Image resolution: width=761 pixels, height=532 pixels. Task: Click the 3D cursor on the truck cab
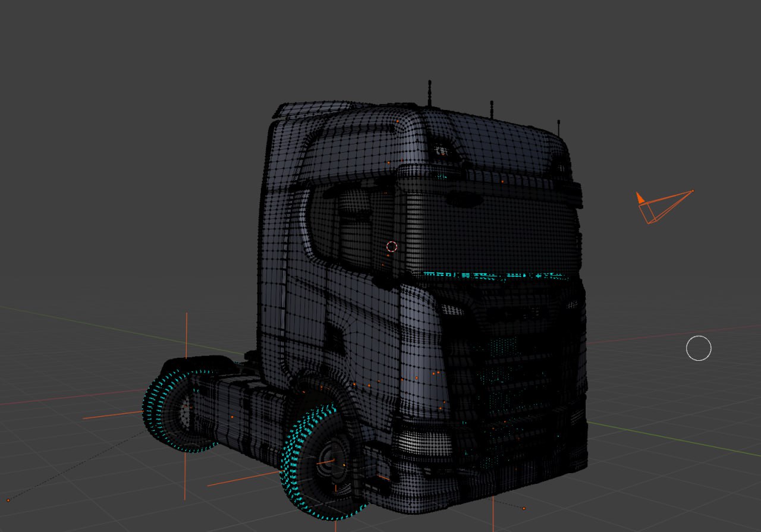pos(391,246)
